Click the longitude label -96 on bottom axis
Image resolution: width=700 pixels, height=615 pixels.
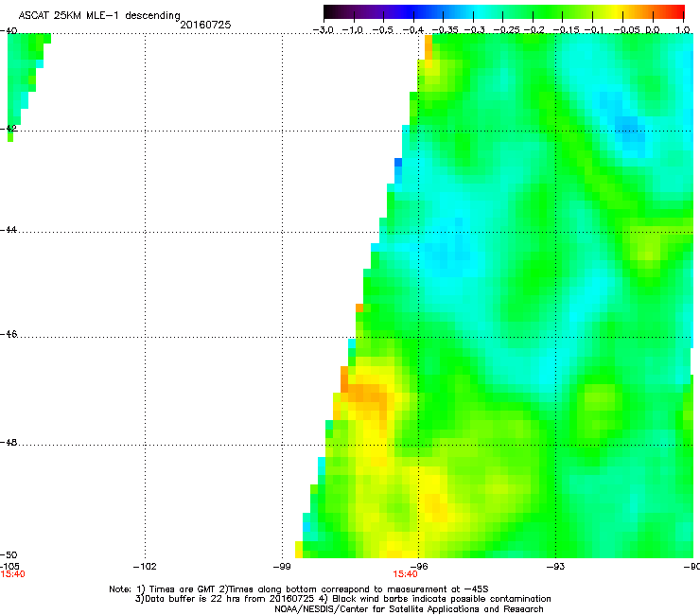pos(419,567)
